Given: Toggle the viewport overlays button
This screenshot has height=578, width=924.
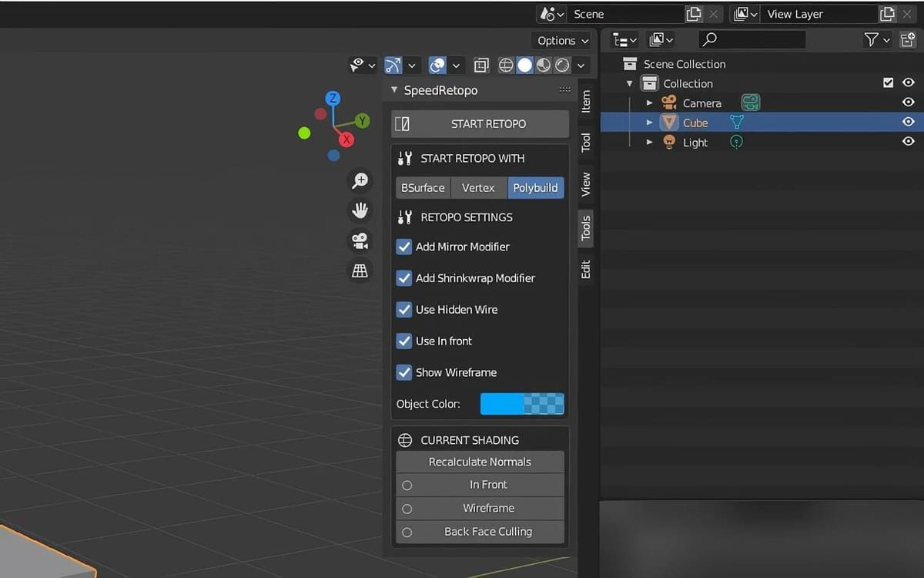Looking at the screenshot, I should 437,66.
